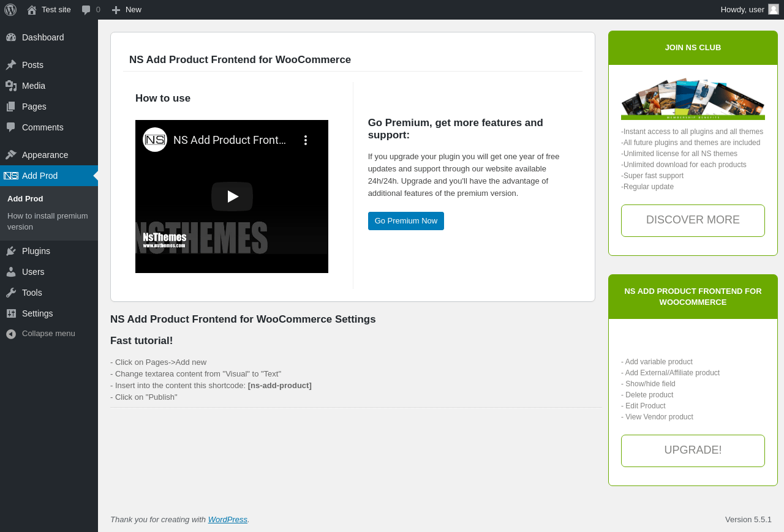This screenshot has width=784, height=532.
Task: Click the Collapse menu label
Action: tap(48, 334)
